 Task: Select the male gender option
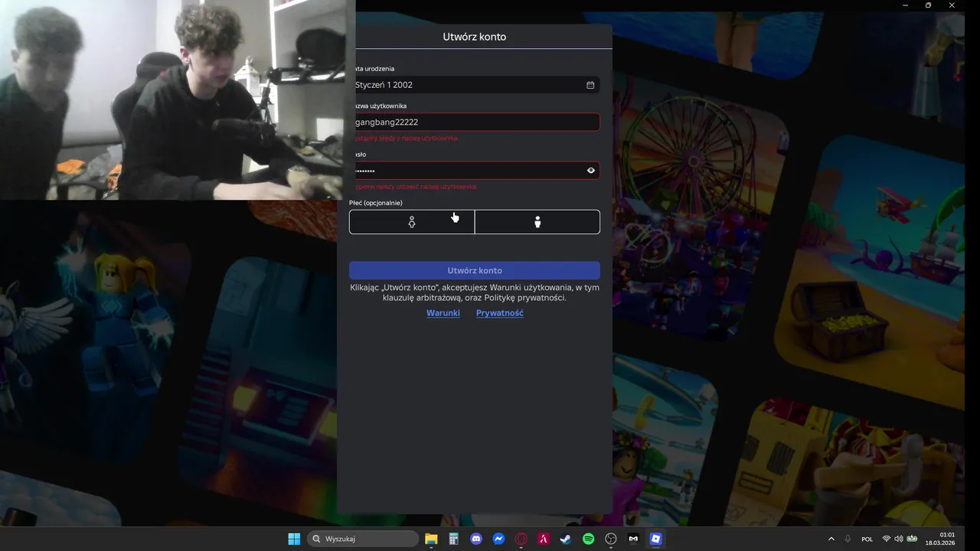click(x=537, y=222)
